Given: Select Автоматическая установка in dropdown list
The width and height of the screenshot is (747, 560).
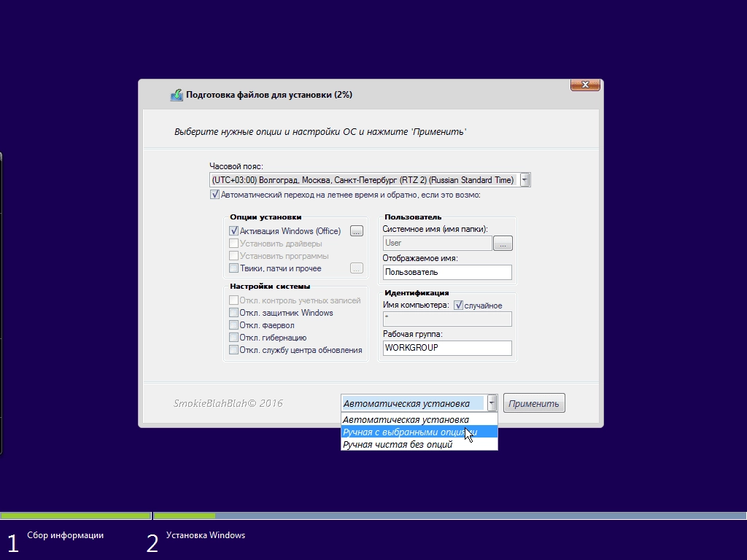Looking at the screenshot, I should pos(419,419).
